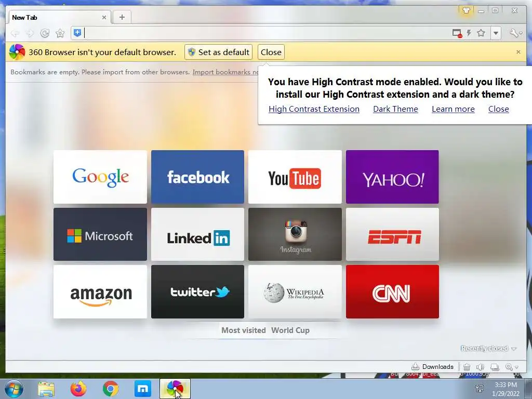Switch to the World Cup tab

(x=290, y=330)
